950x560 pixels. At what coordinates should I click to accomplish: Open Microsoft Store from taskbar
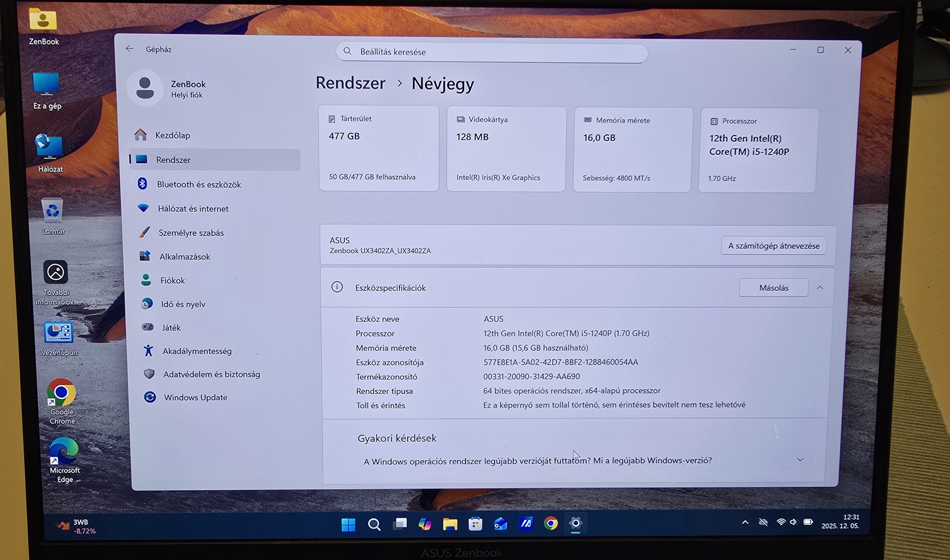tap(475, 524)
